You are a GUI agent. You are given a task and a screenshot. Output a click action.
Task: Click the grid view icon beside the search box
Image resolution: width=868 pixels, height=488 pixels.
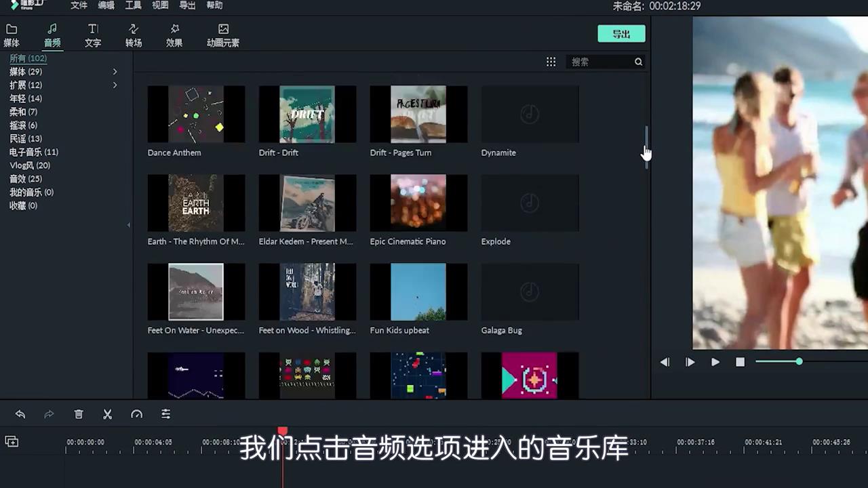(x=551, y=62)
